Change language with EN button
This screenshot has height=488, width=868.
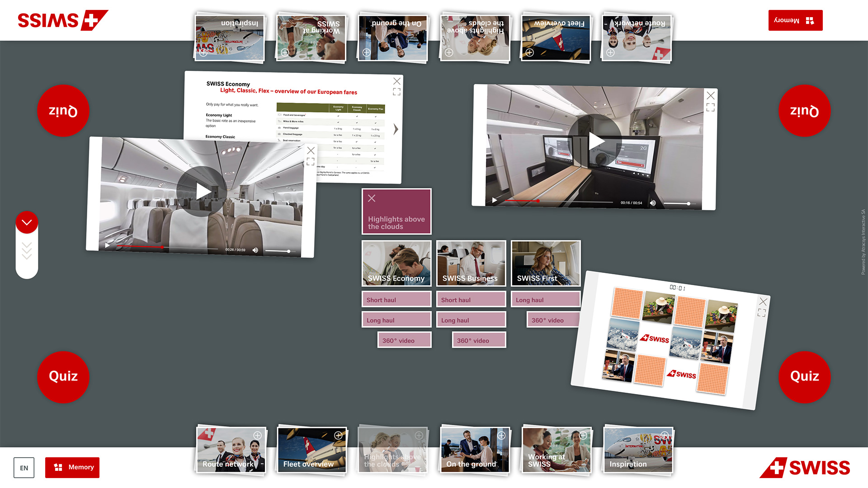(24, 468)
